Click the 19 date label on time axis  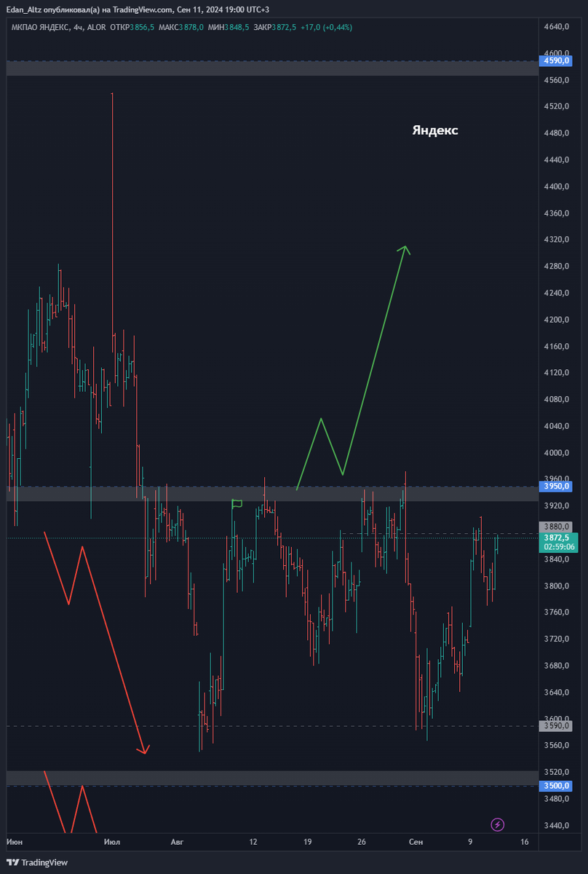click(308, 842)
